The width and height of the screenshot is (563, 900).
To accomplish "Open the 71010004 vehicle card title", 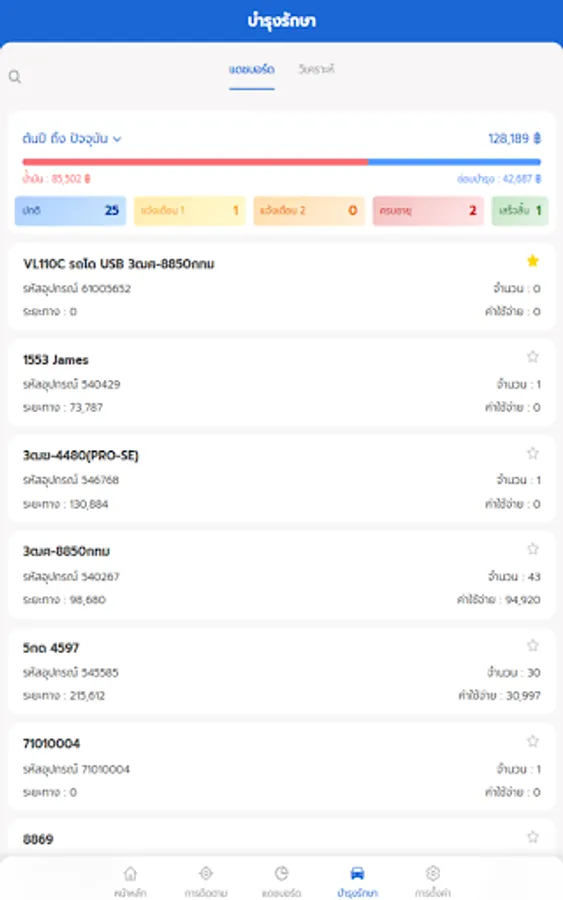I will click(52, 744).
